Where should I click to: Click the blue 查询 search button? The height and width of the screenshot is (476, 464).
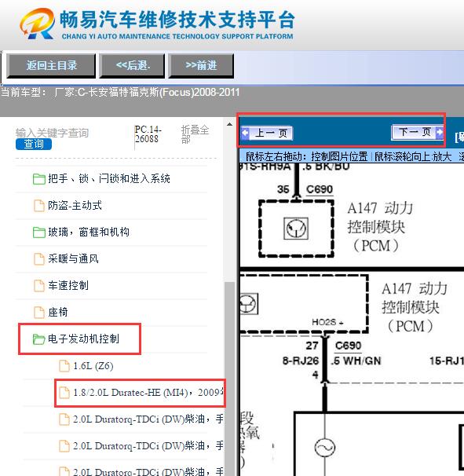pos(34,144)
